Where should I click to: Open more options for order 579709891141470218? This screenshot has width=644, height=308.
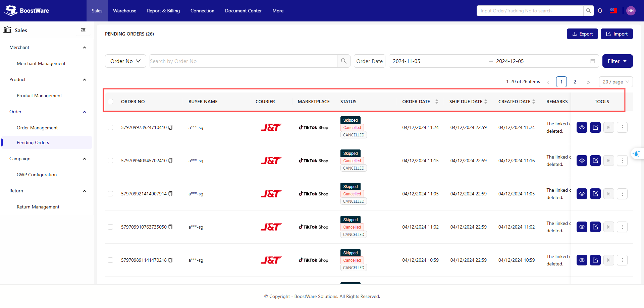click(622, 260)
